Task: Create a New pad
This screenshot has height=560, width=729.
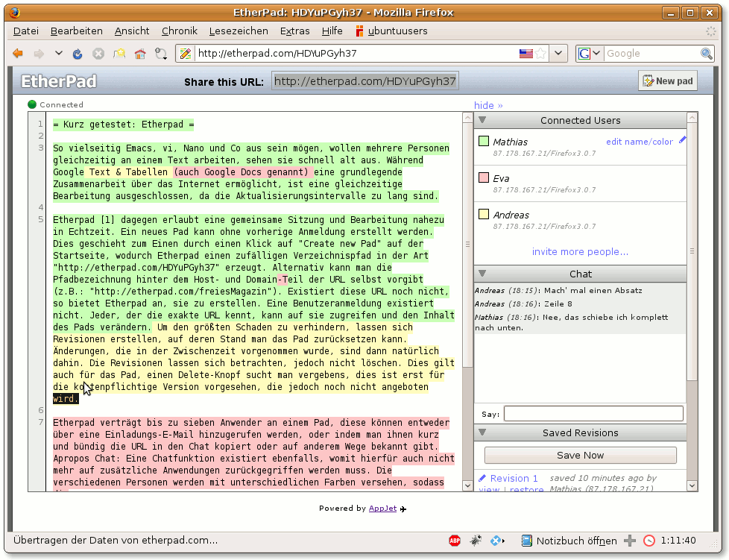Action: click(668, 81)
